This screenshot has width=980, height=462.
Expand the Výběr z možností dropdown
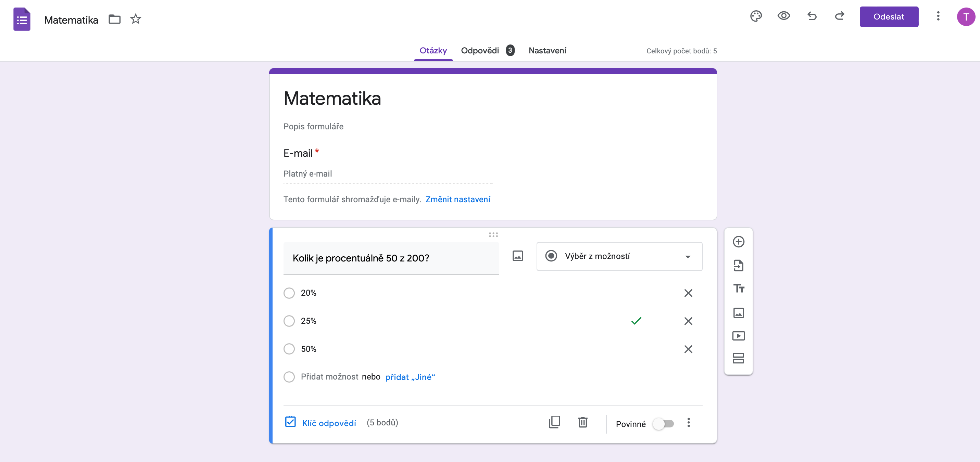click(x=619, y=256)
